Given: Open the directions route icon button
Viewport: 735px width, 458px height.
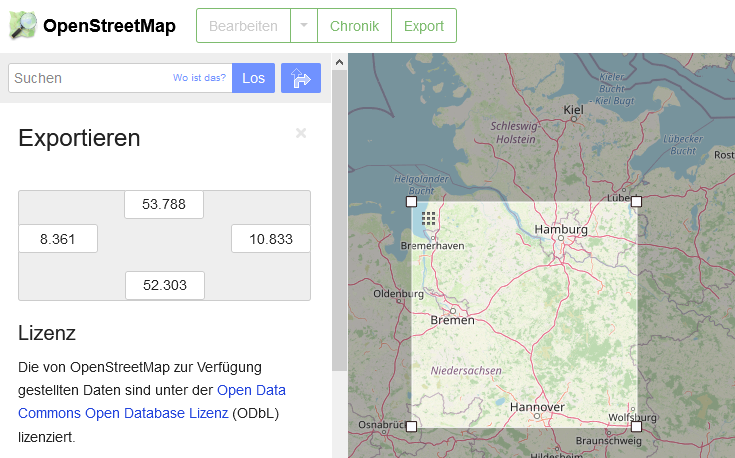Looking at the screenshot, I should tap(301, 78).
